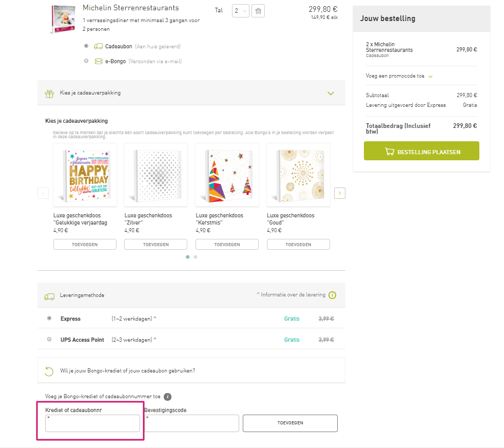
Task: Click the Krediet of cadeaubonnr field
Action: (x=92, y=423)
